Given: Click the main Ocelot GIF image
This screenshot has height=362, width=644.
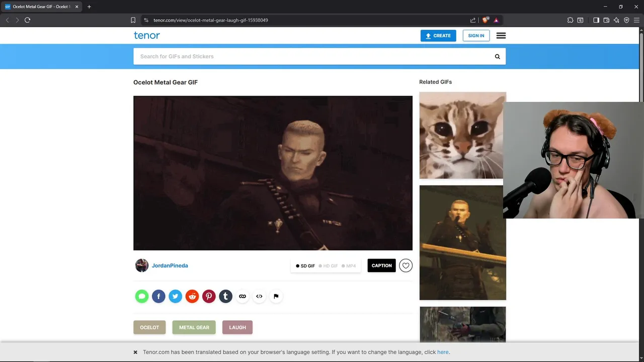Looking at the screenshot, I should tap(273, 173).
